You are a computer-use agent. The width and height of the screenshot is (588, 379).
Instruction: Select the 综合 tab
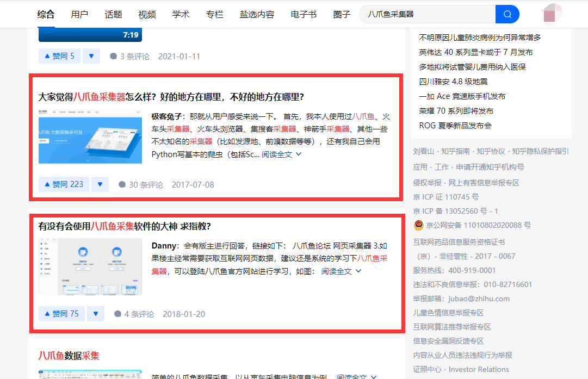click(x=46, y=14)
